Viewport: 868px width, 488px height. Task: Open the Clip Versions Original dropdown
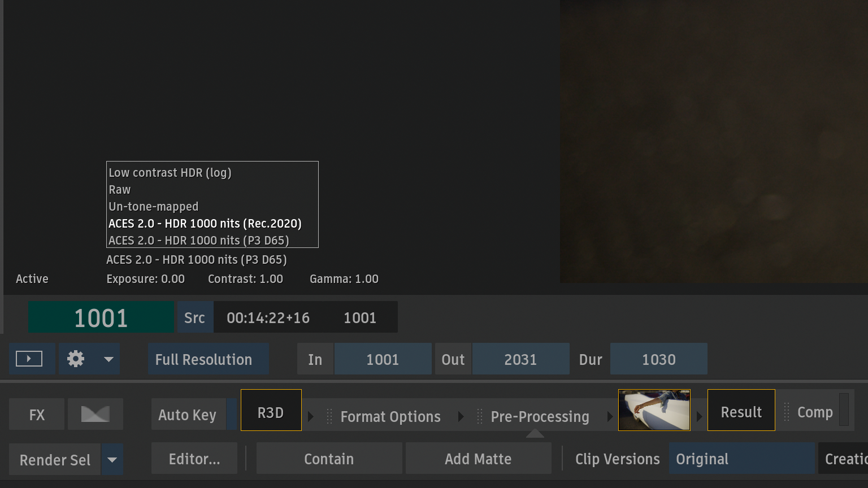[741, 459]
